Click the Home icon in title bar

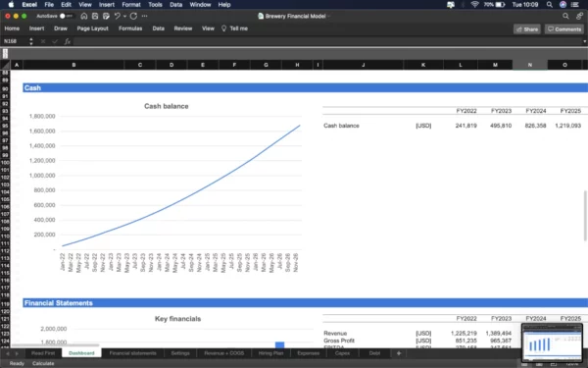(84, 16)
